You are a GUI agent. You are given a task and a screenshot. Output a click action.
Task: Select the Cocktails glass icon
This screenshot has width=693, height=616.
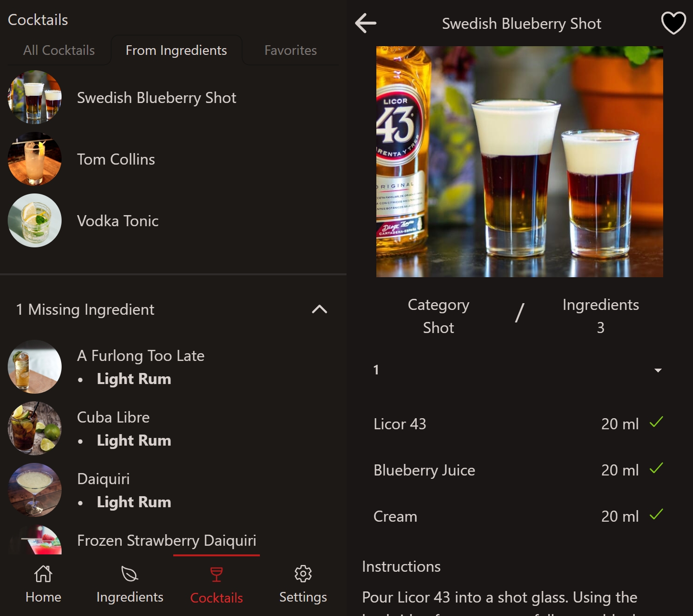217,575
